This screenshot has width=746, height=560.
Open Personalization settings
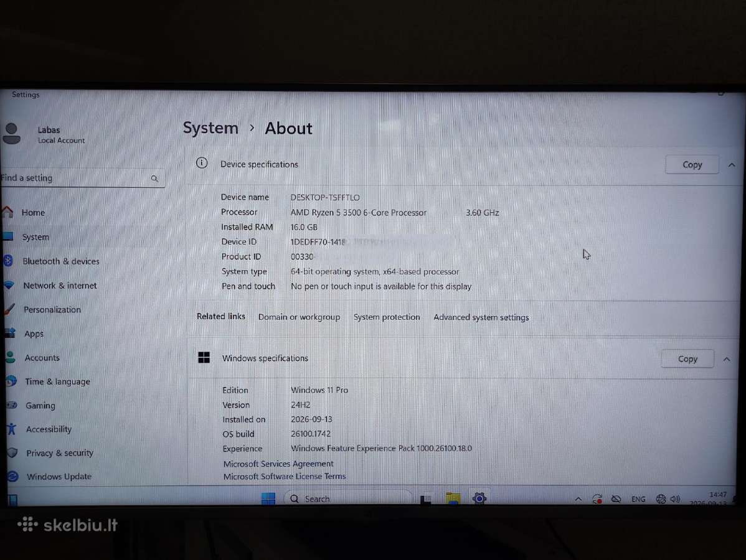coord(52,309)
